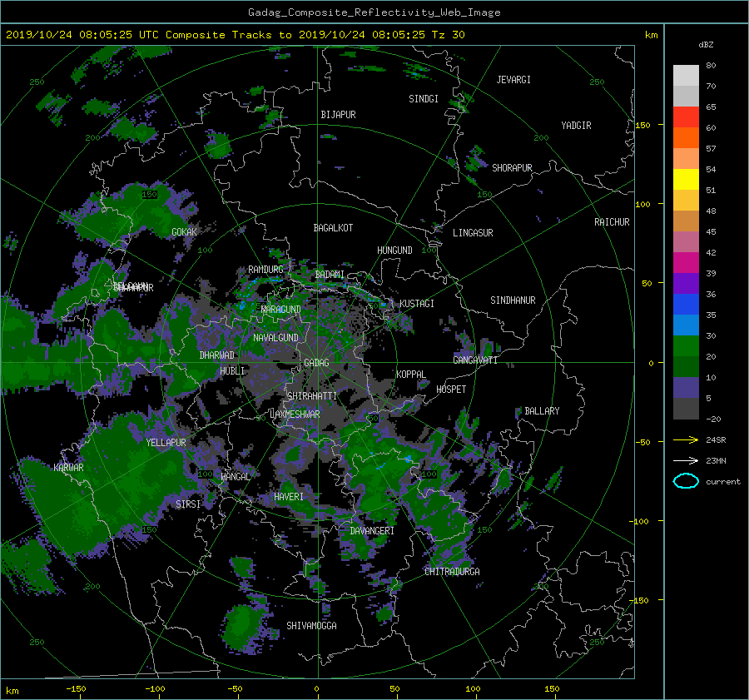Click the SHORAPUR city label
This screenshot has height=700, width=749.
pyautogui.click(x=512, y=168)
